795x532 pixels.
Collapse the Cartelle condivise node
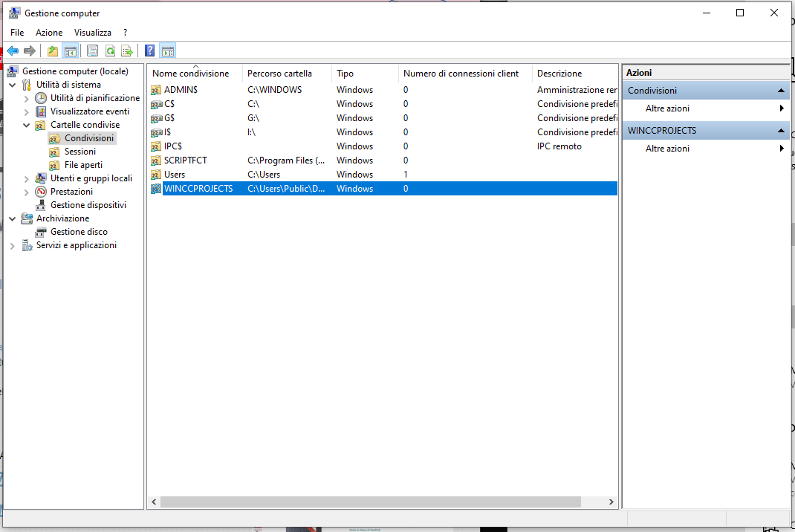coord(26,125)
